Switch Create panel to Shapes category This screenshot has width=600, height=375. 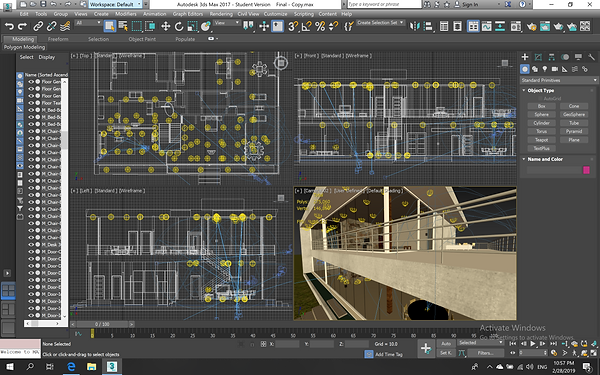click(x=535, y=69)
